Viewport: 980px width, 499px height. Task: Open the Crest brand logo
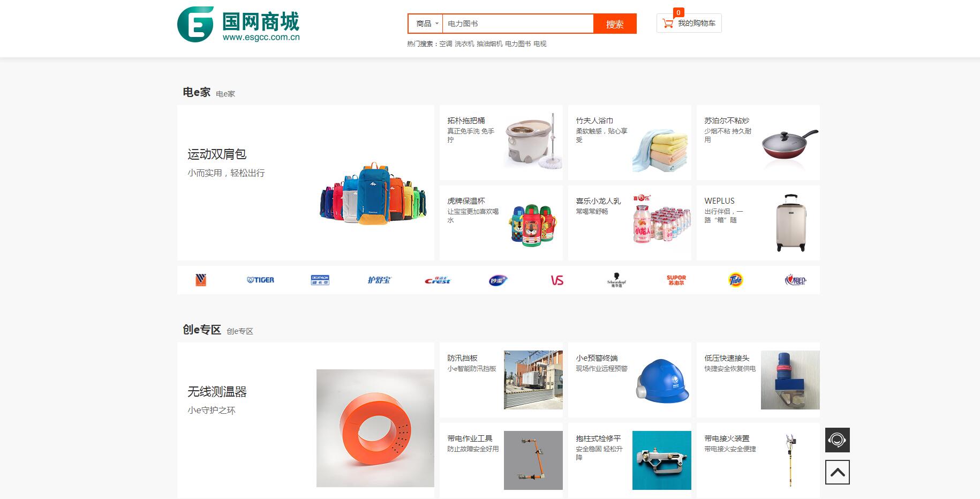click(x=438, y=280)
